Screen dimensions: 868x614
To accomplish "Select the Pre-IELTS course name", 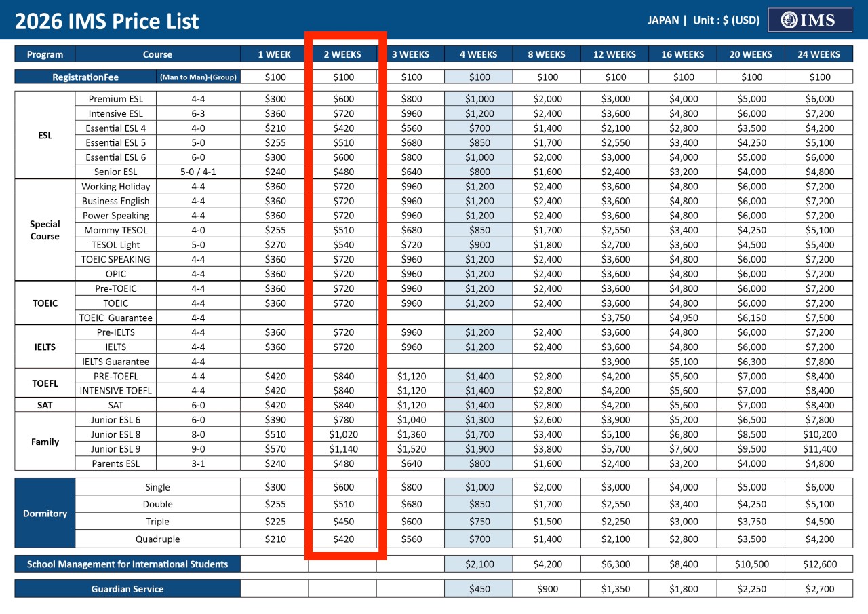I will pyautogui.click(x=116, y=332).
